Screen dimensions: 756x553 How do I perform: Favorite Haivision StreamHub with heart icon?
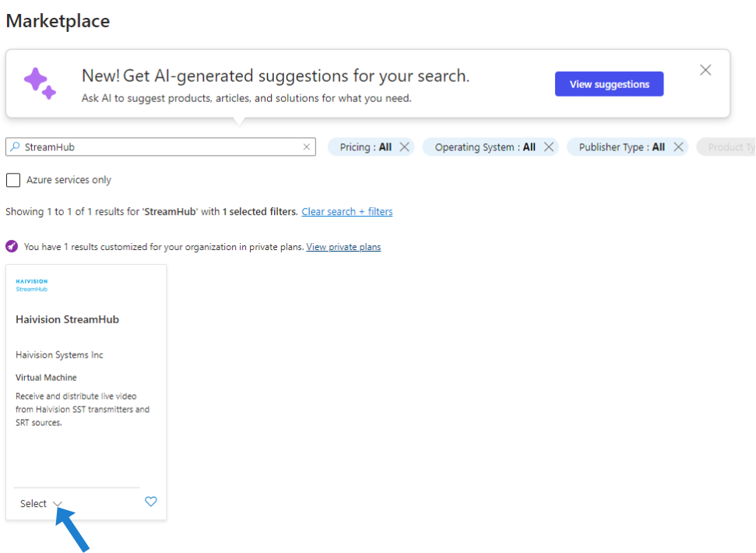pos(151,502)
